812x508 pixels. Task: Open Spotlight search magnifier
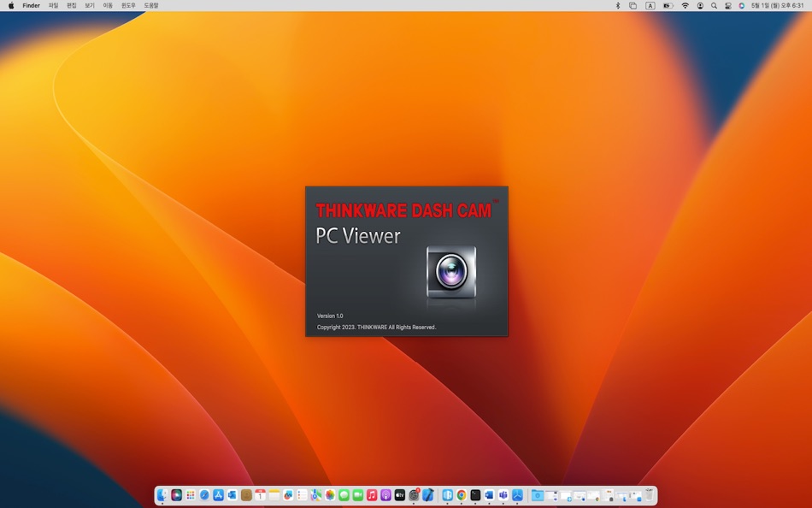click(714, 5)
